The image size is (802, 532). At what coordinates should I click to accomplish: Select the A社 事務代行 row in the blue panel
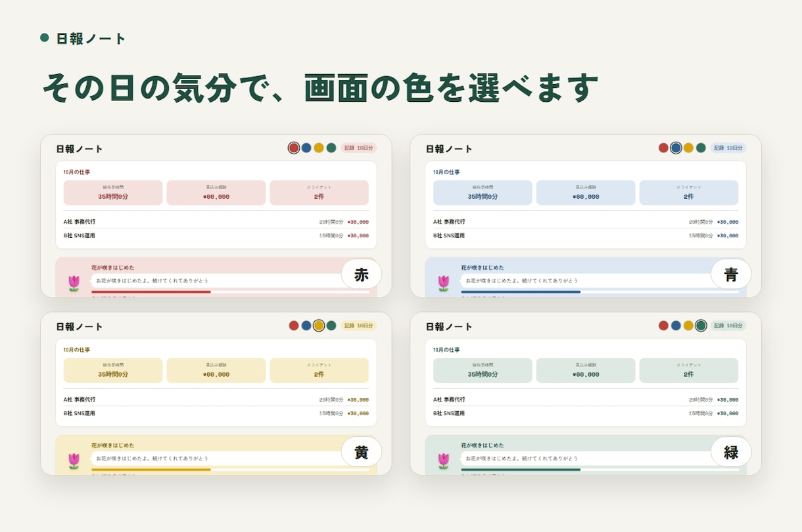tap(586, 222)
